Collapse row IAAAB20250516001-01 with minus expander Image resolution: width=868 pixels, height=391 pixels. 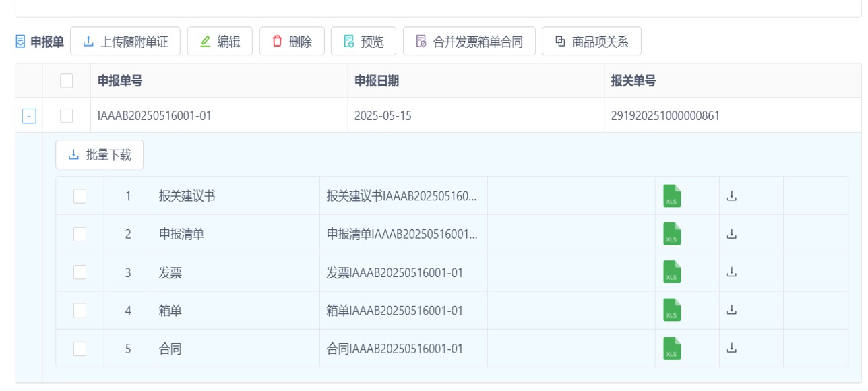click(29, 116)
